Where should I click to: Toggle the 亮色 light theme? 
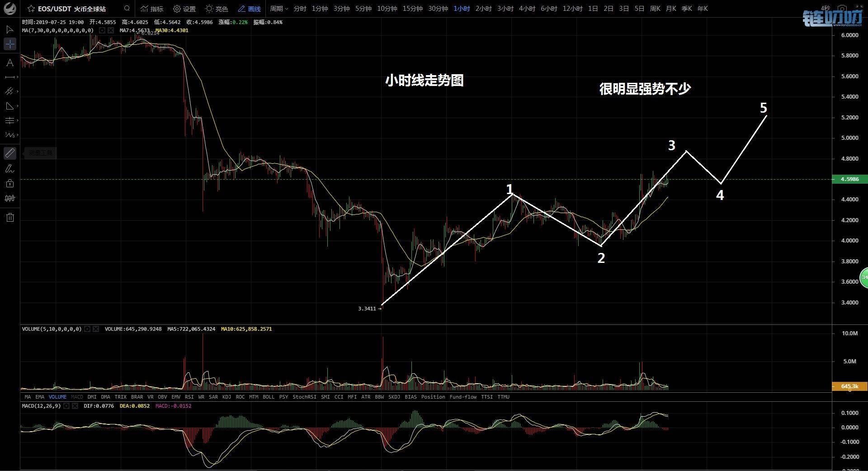click(x=216, y=9)
